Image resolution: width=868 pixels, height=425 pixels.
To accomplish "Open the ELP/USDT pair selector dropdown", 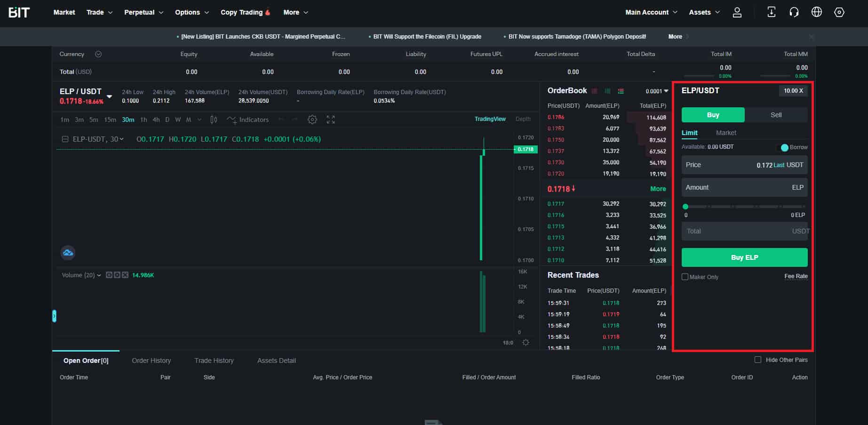I will 109,96.
